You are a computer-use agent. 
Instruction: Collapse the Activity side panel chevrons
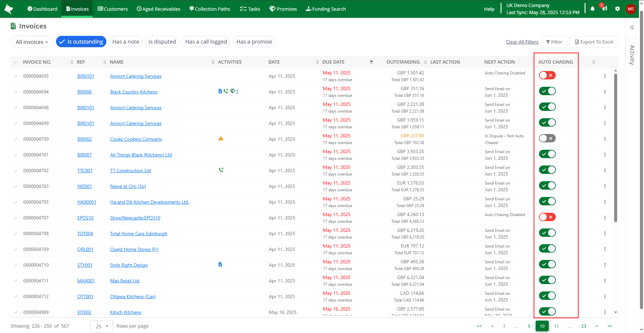632,27
